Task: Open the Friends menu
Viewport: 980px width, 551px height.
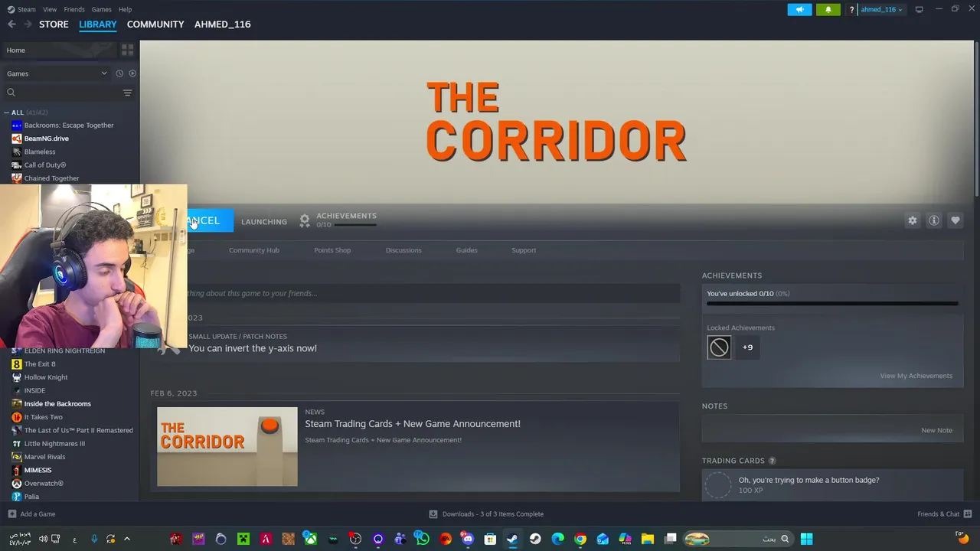Action: (74, 9)
